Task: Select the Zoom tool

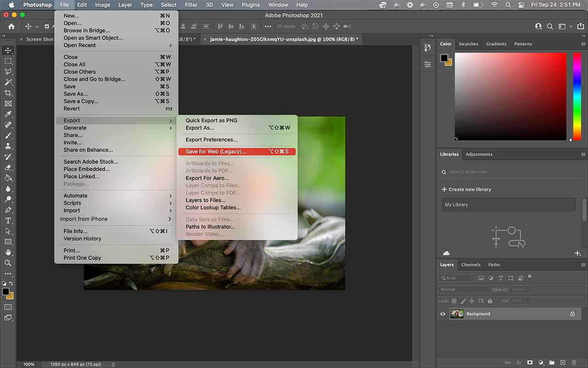Action: (8, 263)
